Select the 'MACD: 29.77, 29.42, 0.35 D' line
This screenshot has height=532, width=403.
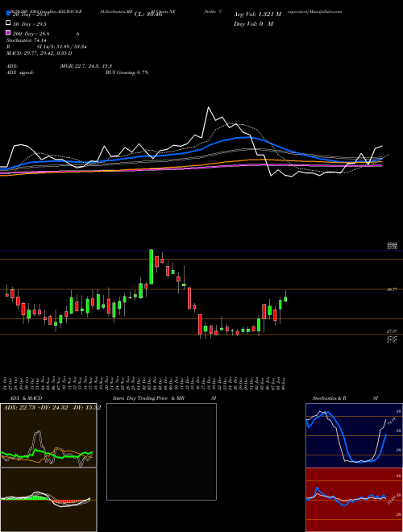pyautogui.click(x=39, y=53)
